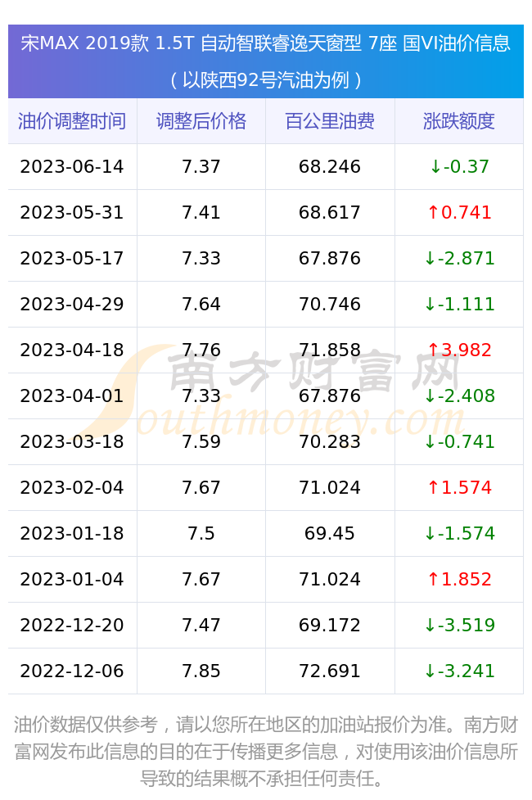Select the date 2022-12-20

72,626
